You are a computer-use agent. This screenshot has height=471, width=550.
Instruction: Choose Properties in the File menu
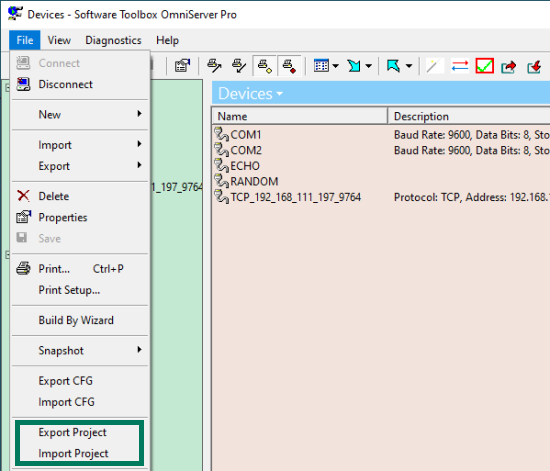tap(80, 217)
